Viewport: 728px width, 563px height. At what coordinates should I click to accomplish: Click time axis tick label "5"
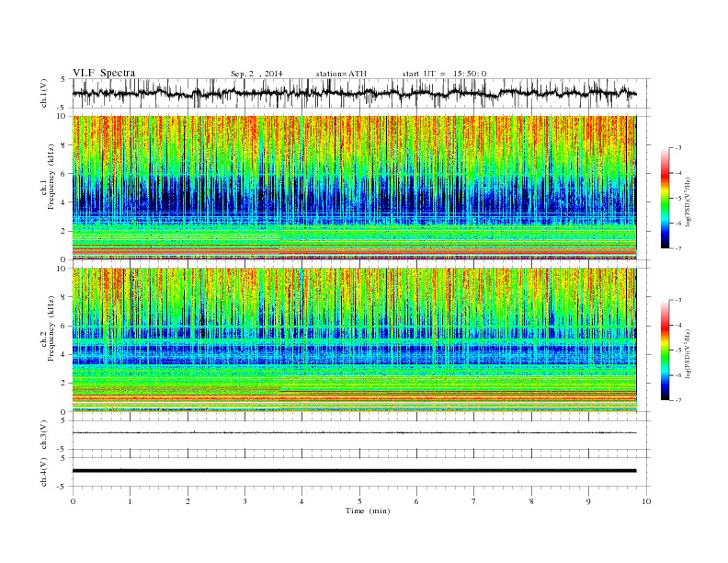click(359, 501)
